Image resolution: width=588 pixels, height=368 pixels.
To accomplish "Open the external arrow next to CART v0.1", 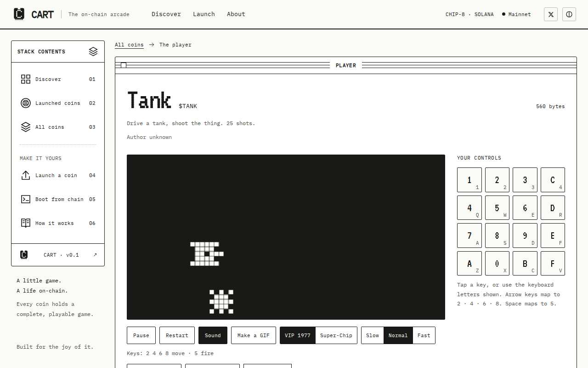I will click(95, 255).
